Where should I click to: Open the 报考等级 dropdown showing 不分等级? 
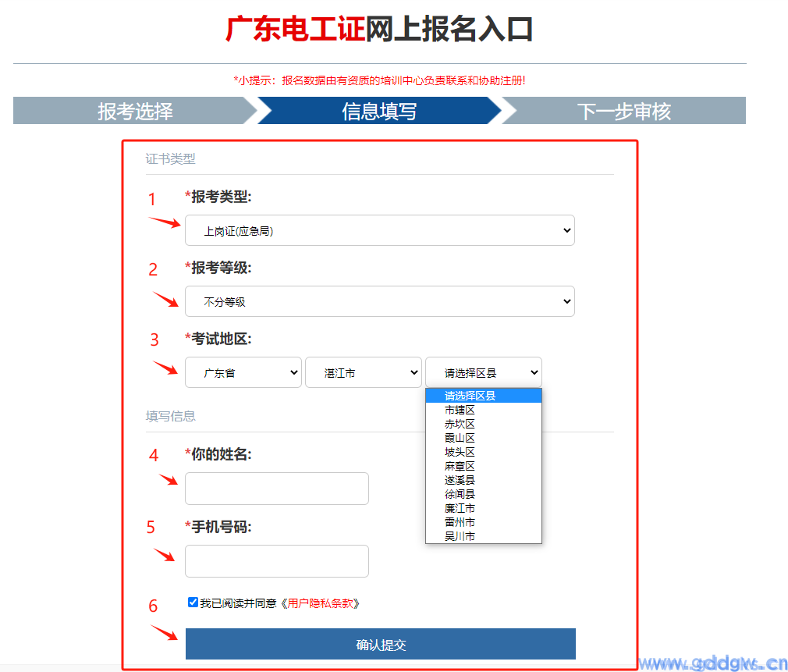[x=379, y=301]
